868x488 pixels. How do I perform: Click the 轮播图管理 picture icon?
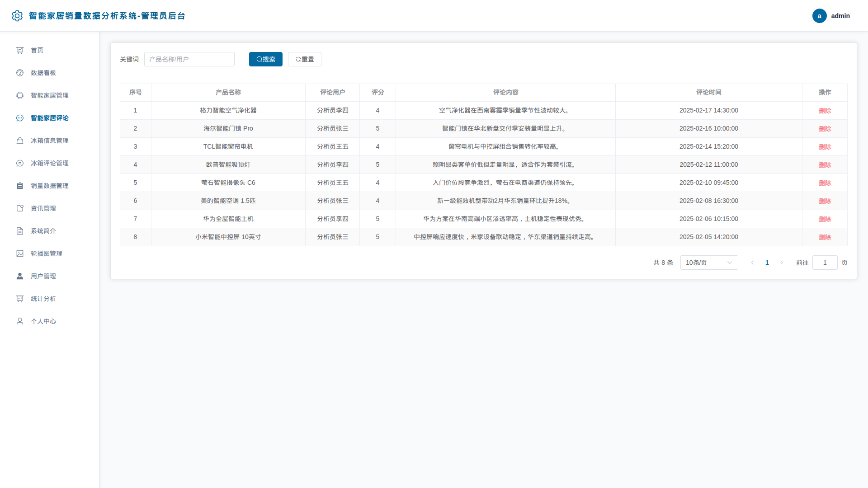(x=20, y=253)
